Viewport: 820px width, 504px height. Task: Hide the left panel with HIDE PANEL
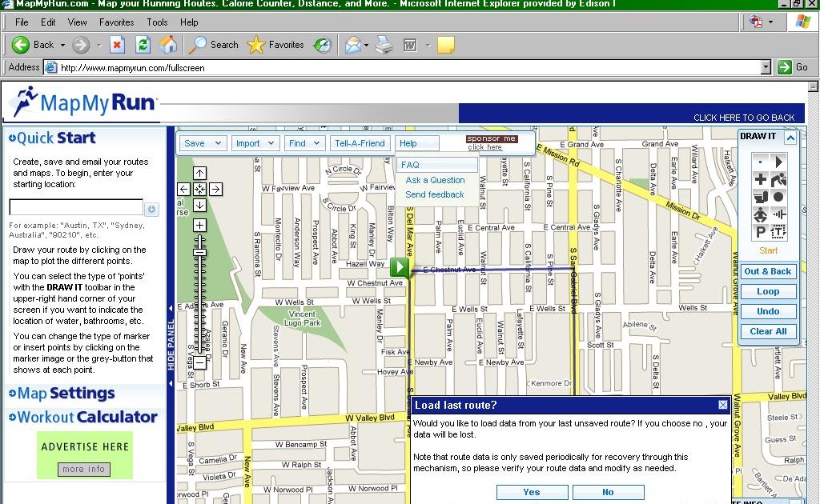(x=171, y=345)
